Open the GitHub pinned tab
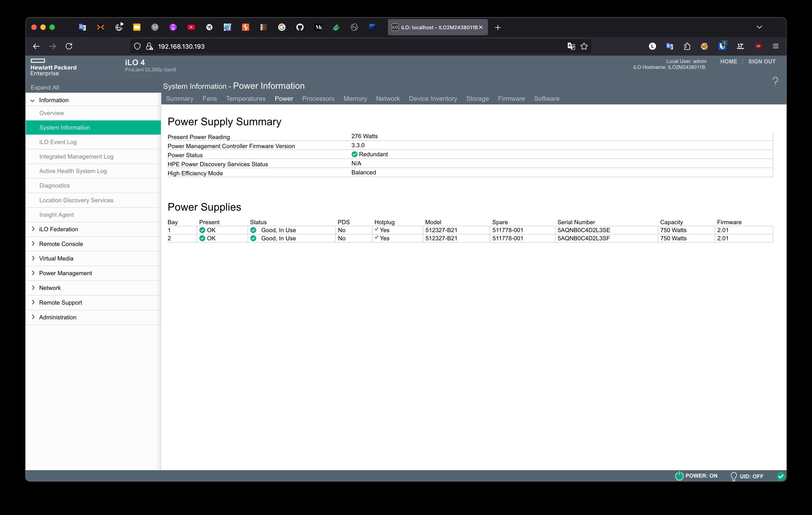 [x=300, y=27]
